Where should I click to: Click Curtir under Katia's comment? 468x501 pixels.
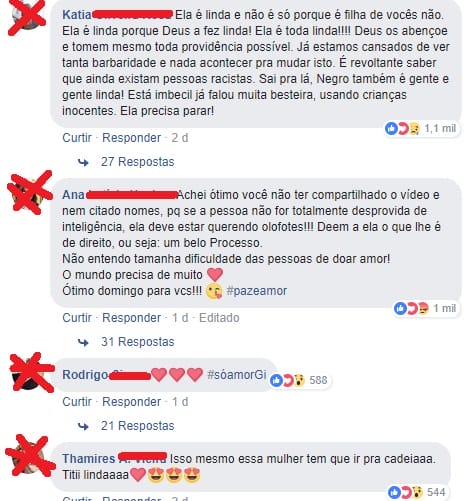coord(77,138)
